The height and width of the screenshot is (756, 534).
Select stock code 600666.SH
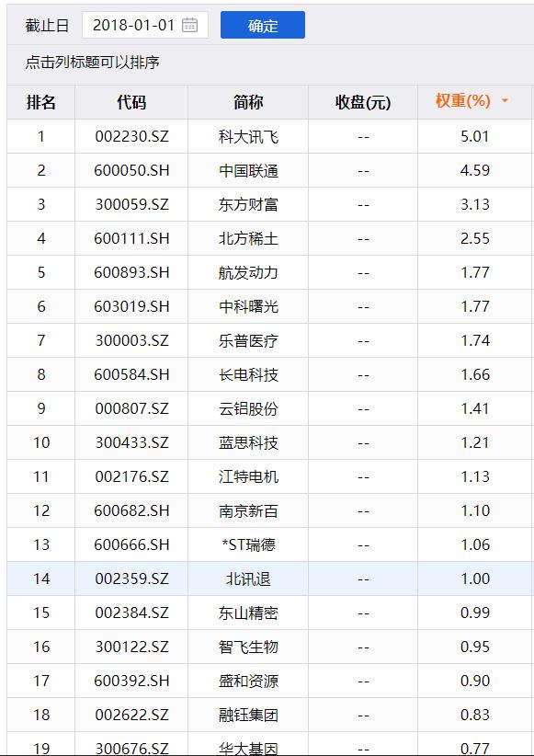pos(131,544)
